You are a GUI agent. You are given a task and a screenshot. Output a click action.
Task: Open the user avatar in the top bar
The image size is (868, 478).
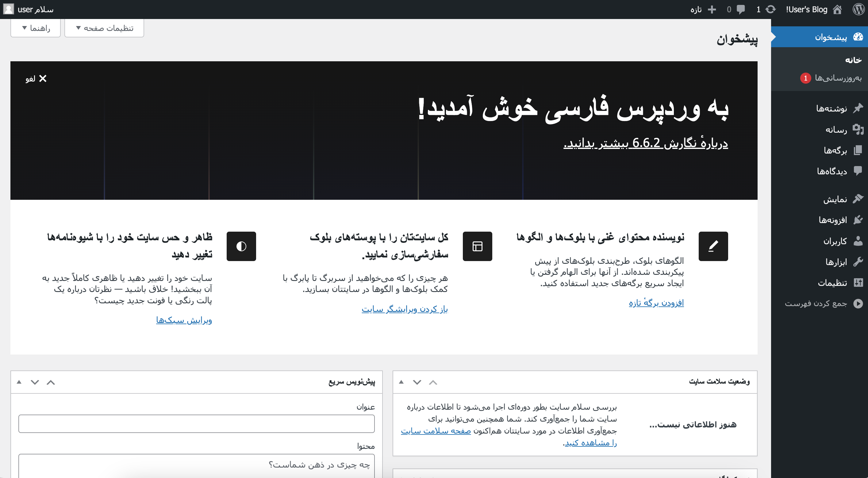click(8, 9)
